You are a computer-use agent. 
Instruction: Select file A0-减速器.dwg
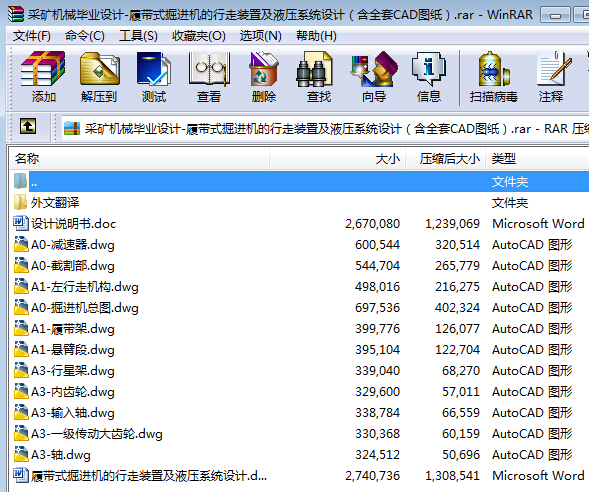(x=72, y=244)
